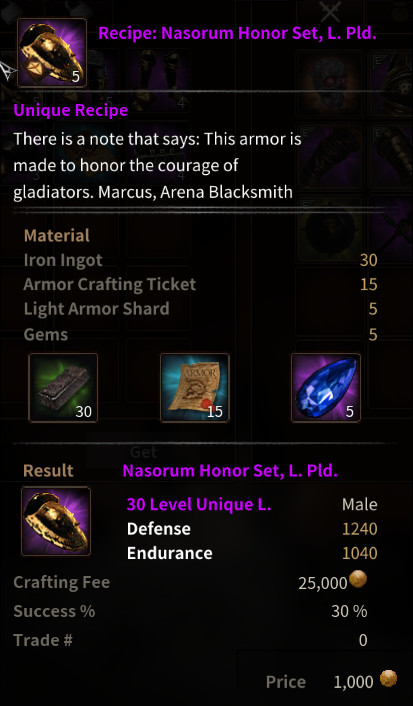Viewport: 413px width, 706px height.
Task: Click the dimmed gauntlet inventory slot
Action: [331, 155]
